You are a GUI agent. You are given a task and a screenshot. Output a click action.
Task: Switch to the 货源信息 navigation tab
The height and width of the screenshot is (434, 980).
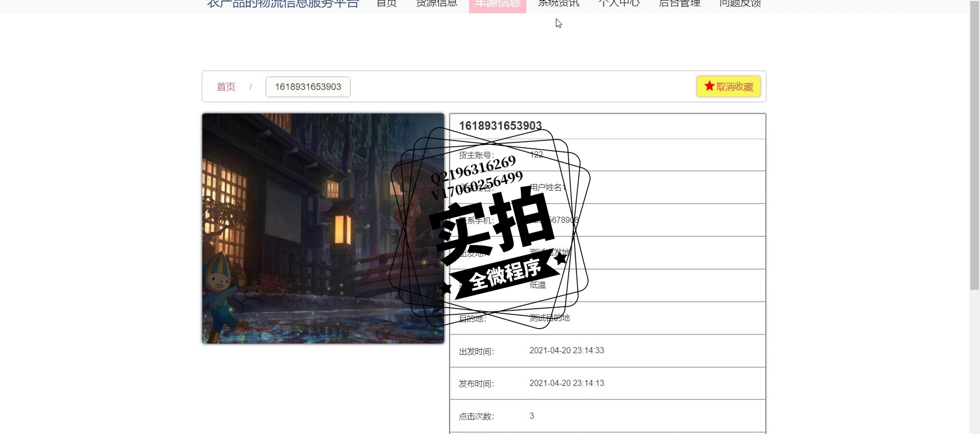(436, 4)
